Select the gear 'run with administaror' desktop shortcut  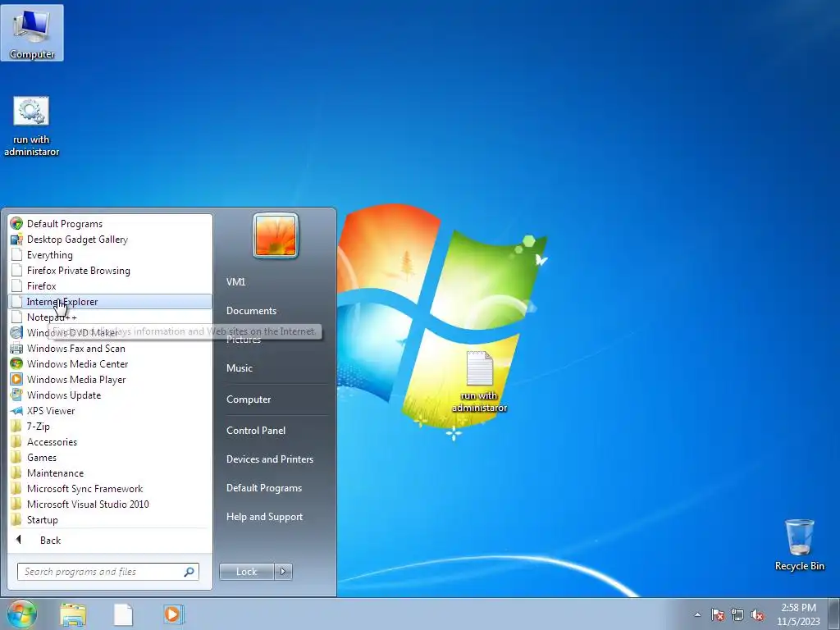[x=31, y=126]
